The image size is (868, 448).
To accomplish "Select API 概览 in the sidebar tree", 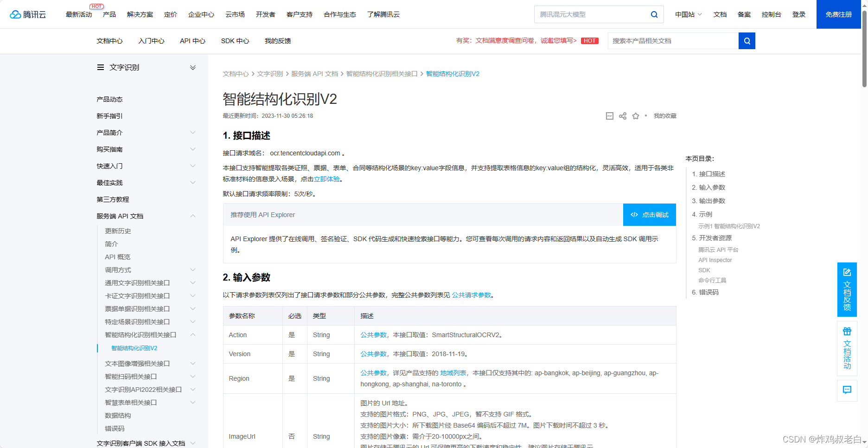I will (x=117, y=257).
